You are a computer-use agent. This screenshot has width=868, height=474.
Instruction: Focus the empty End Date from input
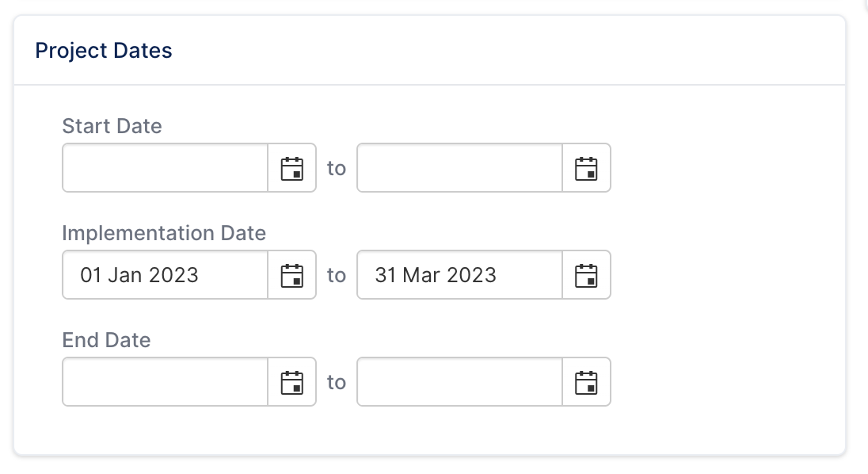click(165, 382)
